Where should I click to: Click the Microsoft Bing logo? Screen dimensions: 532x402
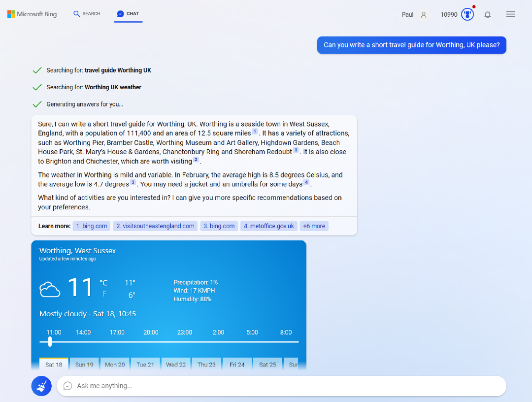coord(32,14)
